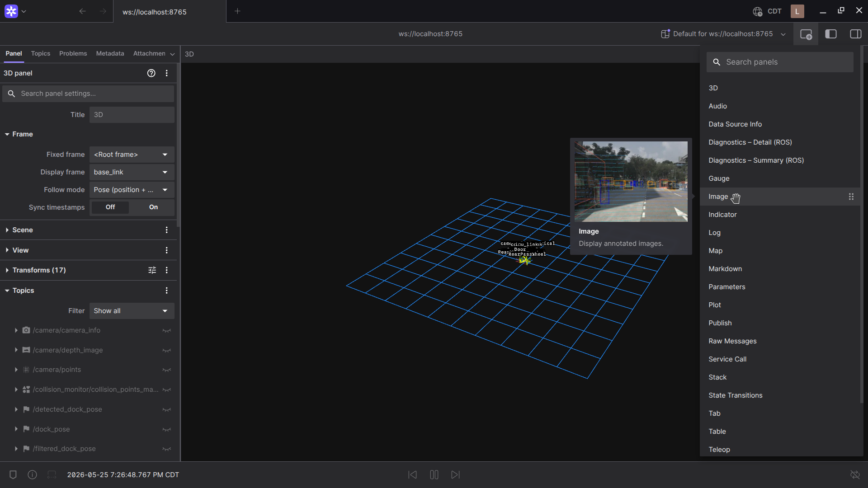
Task: Select the Panel tab
Action: [14, 53]
